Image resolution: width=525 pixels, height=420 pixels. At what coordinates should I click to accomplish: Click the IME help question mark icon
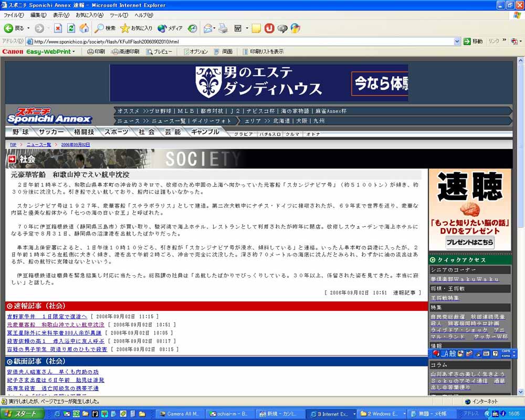495,353
